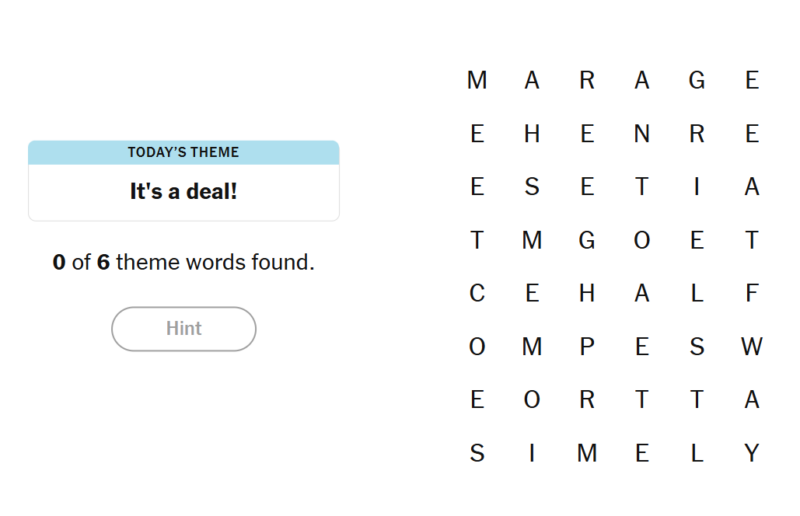Select the L in the C-E-H-A-L-F row
The height and width of the screenshot is (516, 800).
(x=697, y=293)
